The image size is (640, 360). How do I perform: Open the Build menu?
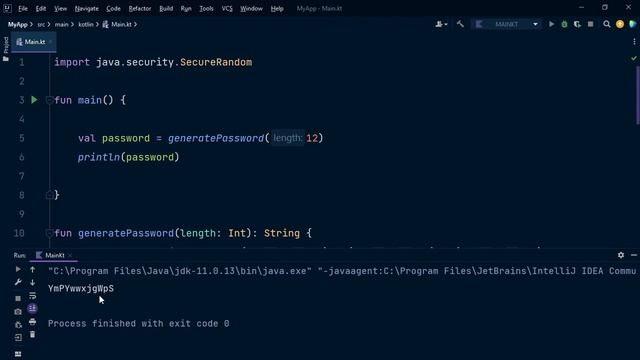(x=166, y=8)
